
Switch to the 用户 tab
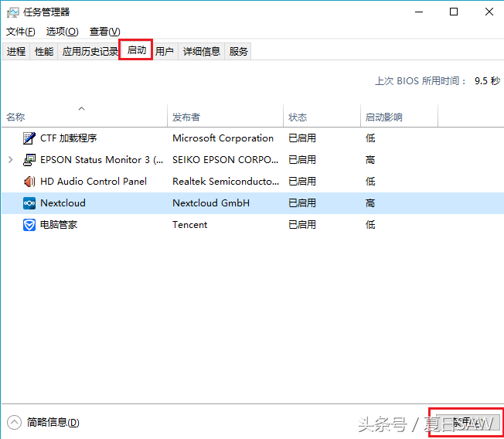click(x=164, y=51)
